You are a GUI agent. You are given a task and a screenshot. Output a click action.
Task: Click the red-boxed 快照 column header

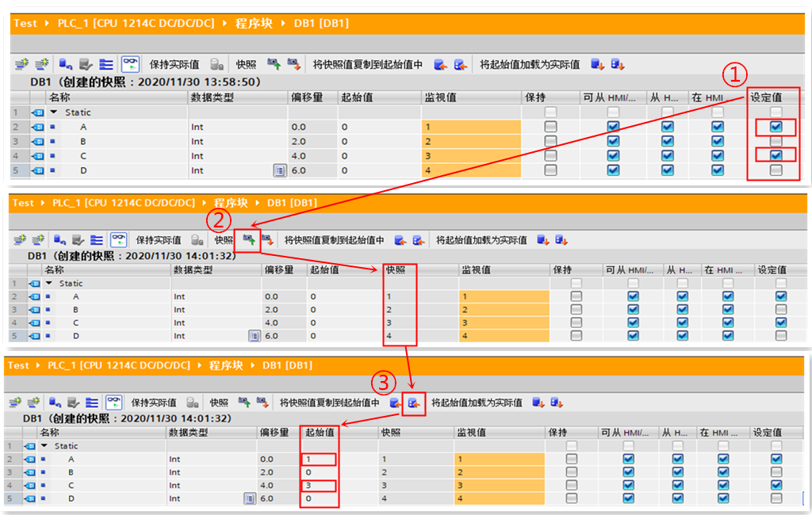coord(395,269)
